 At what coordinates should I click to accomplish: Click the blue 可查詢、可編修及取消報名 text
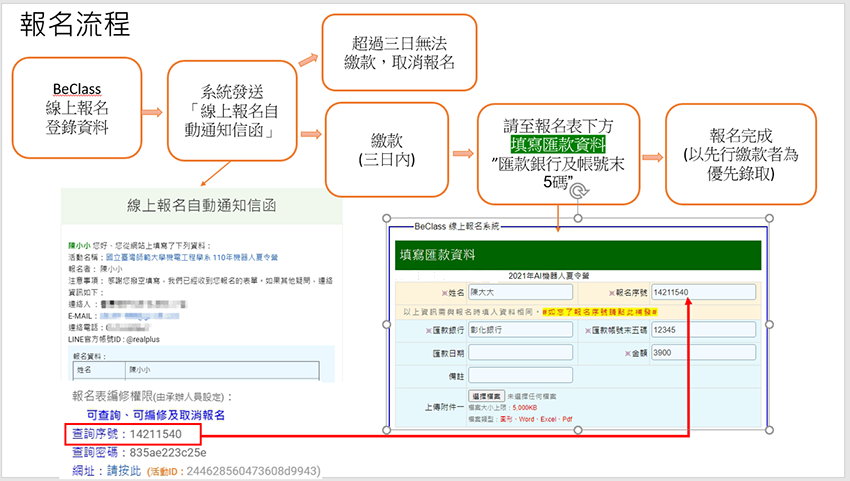tap(156, 415)
